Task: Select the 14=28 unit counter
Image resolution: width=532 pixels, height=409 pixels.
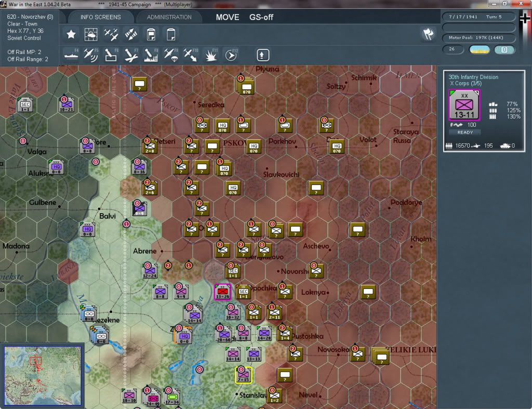Action: click(x=264, y=333)
